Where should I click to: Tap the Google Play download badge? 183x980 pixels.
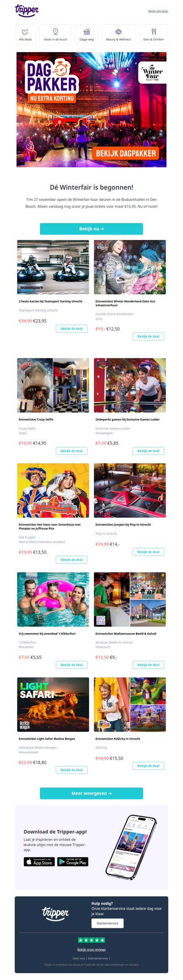(73, 862)
